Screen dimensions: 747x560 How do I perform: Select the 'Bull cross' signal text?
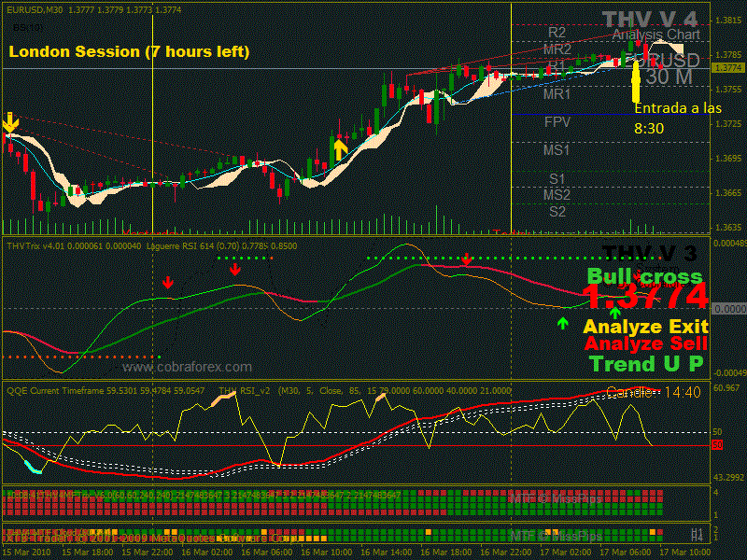click(644, 276)
